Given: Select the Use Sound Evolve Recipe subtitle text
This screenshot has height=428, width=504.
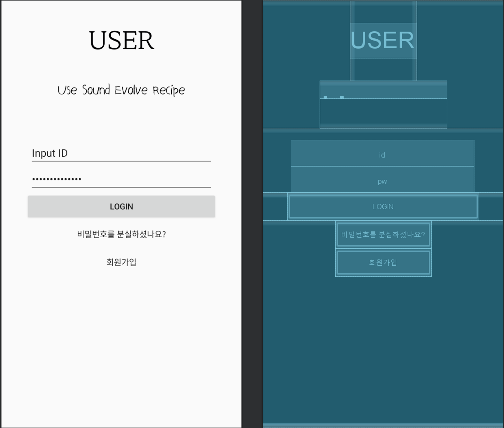Looking at the screenshot, I should point(121,90).
